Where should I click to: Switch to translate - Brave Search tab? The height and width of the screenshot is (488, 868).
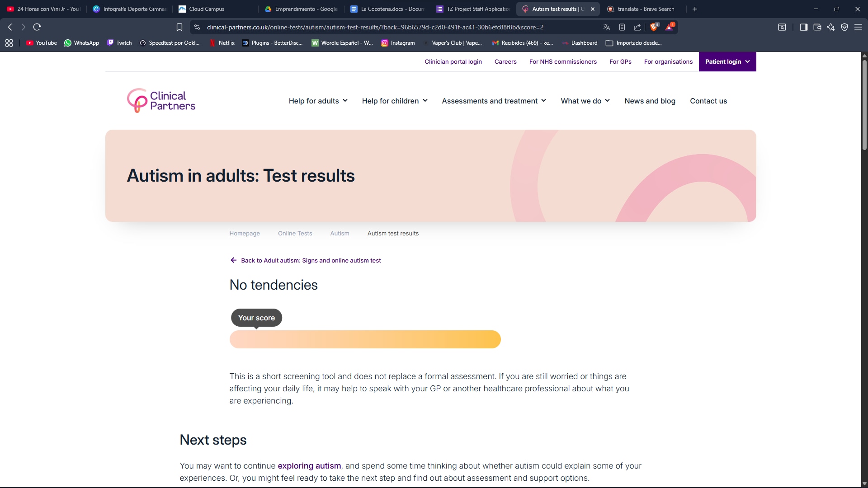[646, 9]
